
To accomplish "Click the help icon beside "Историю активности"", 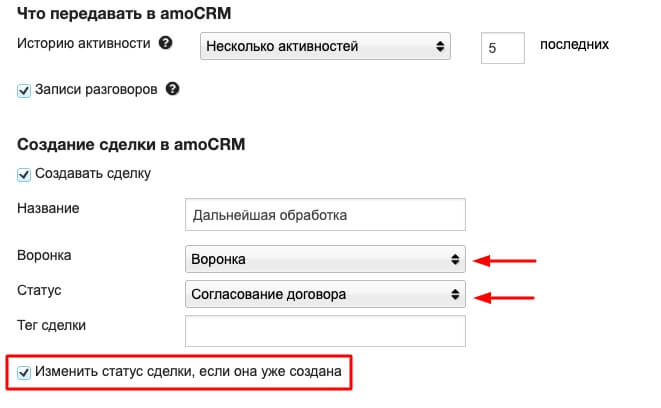I will coord(165,44).
